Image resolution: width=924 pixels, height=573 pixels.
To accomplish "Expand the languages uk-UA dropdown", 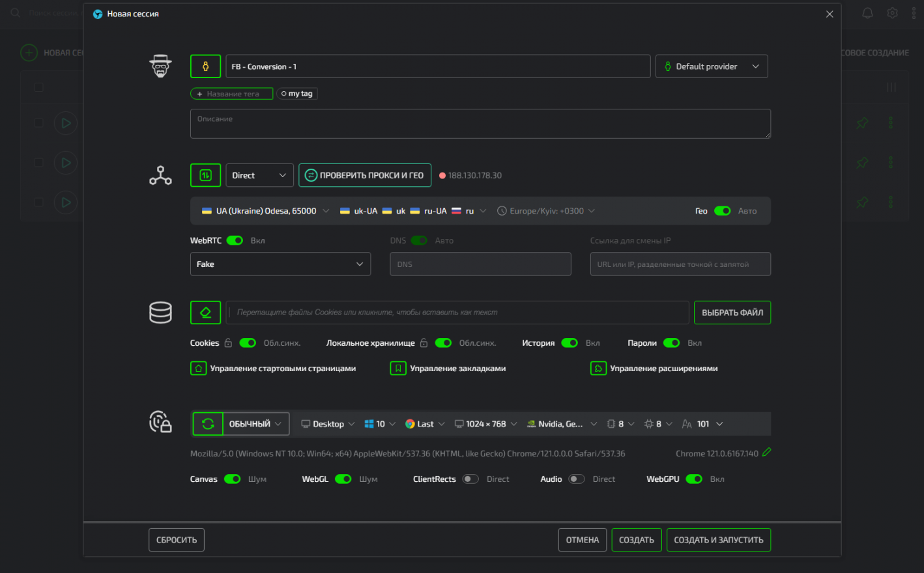I will pos(413,211).
